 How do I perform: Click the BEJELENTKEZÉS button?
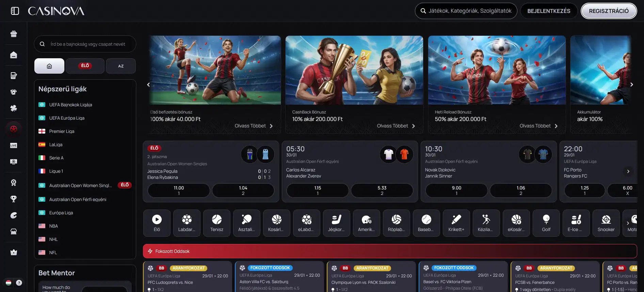point(549,11)
